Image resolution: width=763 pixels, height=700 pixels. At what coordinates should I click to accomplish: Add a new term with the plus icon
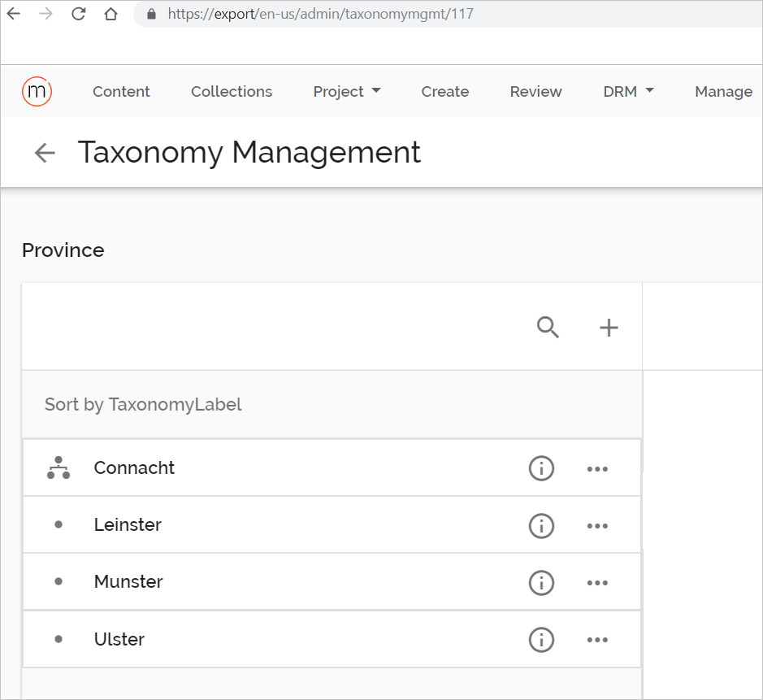(x=608, y=327)
